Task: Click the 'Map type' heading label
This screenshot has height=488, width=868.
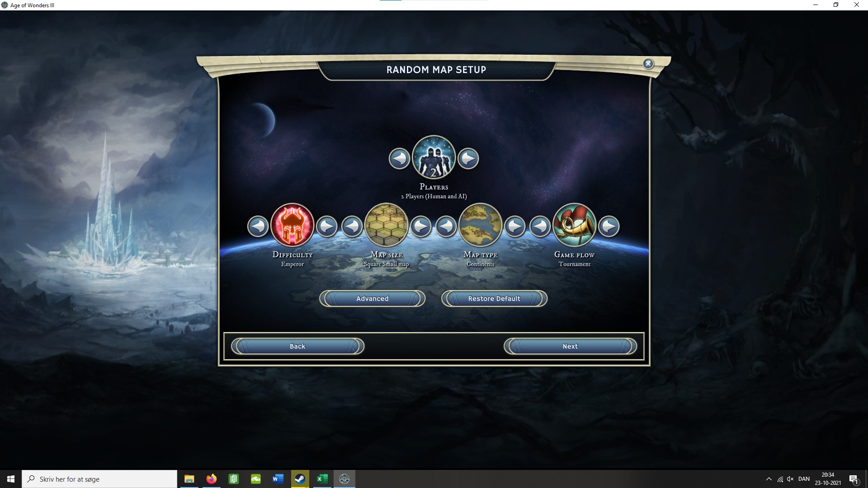Action: [481, 255]
